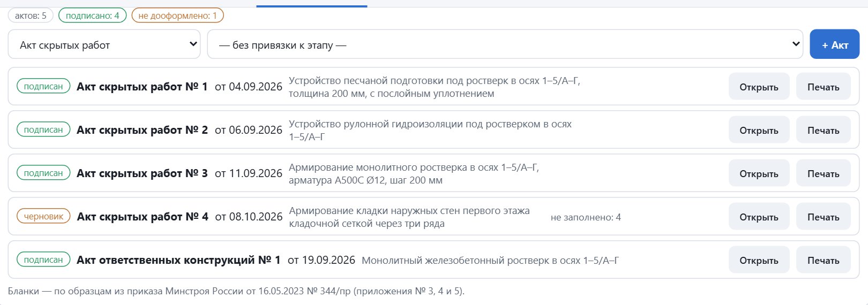Screen dimensions: 868x305
Task: Click the 'черновик' status badge of act № 4
Action: (x=43, y=217)
